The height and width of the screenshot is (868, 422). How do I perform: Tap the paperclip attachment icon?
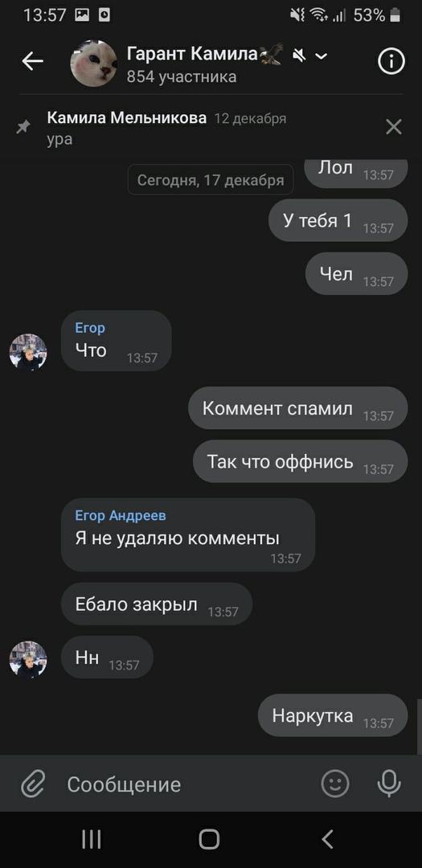(33, 784)
